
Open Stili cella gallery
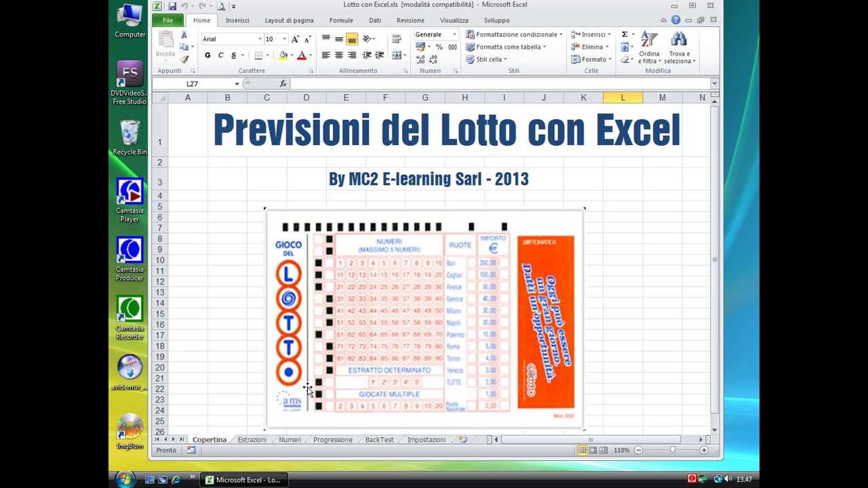coord(486,60)
